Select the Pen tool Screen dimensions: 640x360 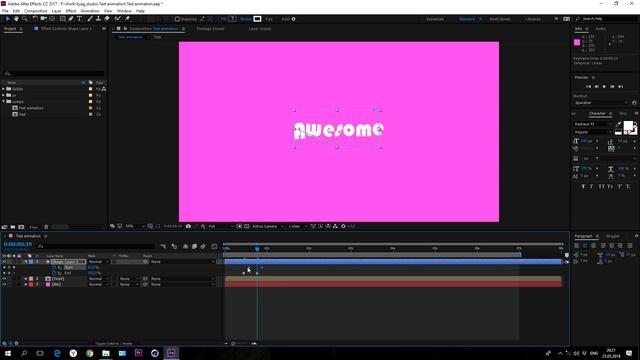71,19
